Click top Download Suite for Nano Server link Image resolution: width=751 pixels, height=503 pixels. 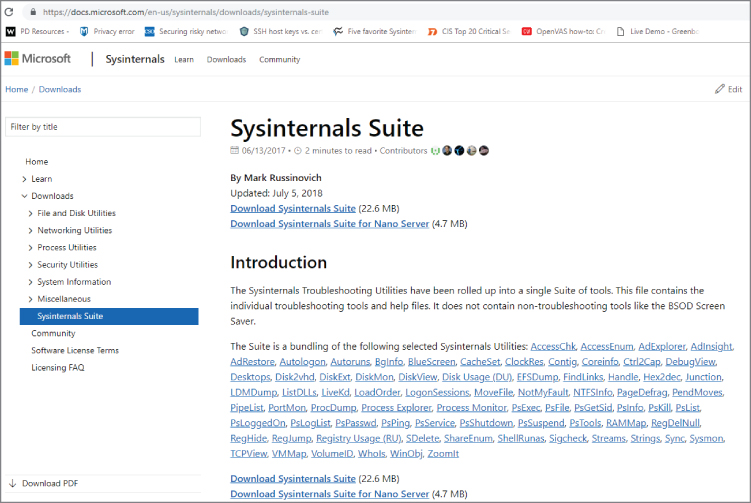[330, 224]
